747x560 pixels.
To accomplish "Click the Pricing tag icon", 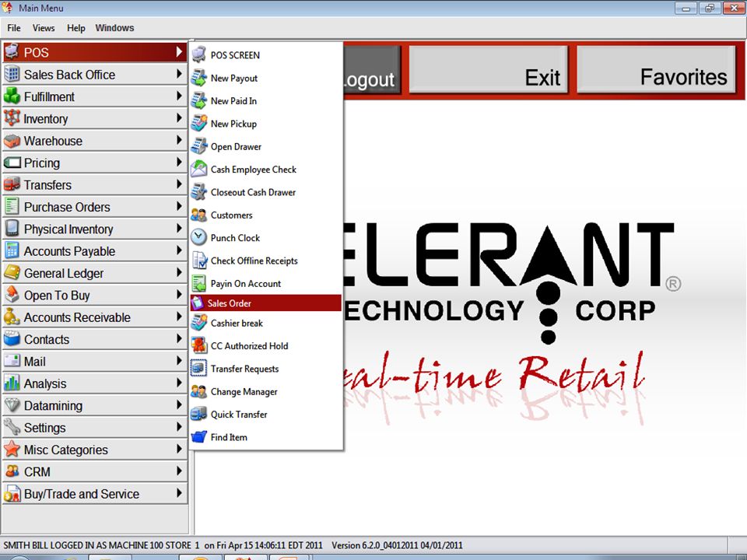I will coord(12,163).
